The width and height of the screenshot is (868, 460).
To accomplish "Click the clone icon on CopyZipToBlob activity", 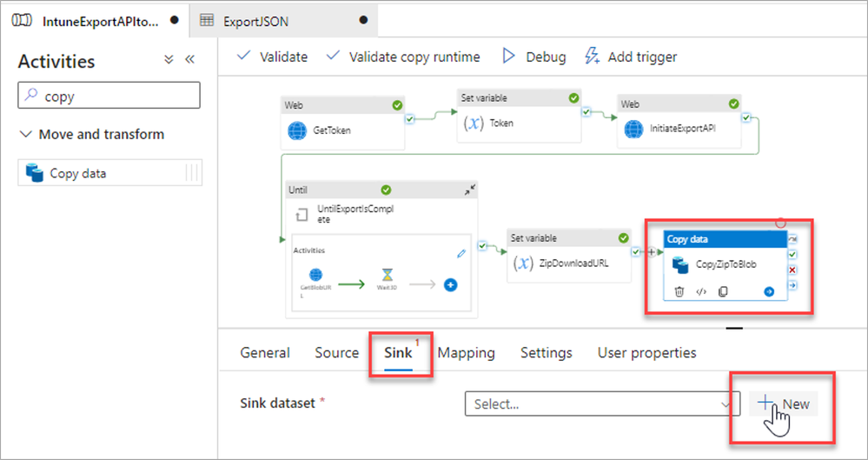I will click(x=723, y=292).
